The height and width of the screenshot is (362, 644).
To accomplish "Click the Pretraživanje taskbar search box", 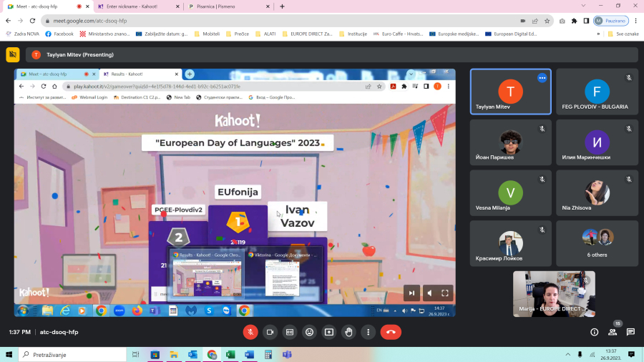I will [72, 355].
